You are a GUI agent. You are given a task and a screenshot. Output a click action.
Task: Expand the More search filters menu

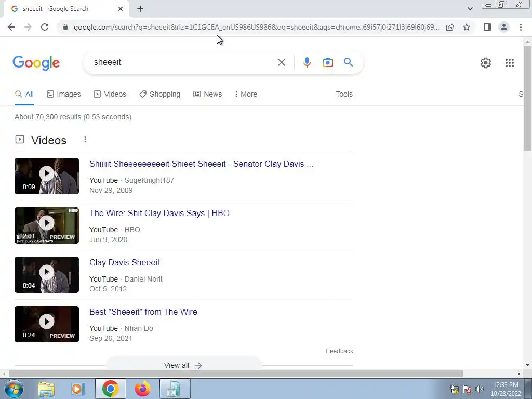pyautogui.click(x=246, y=95)
